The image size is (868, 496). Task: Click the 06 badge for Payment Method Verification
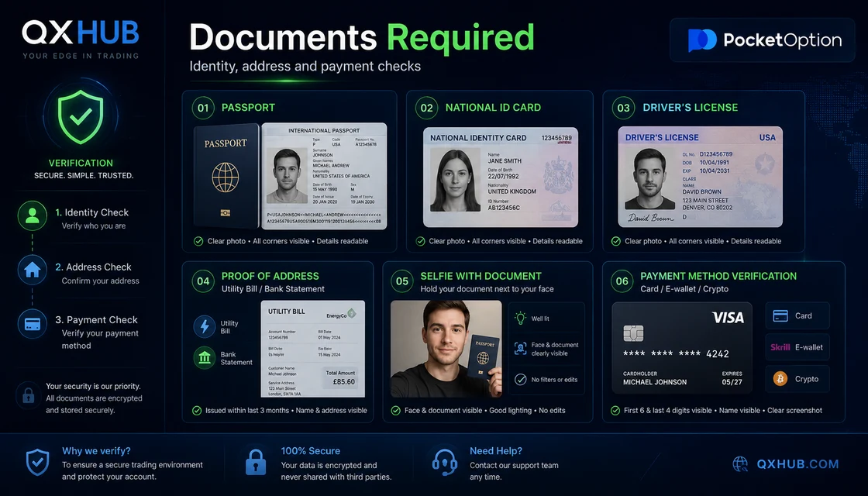[622, 281]
